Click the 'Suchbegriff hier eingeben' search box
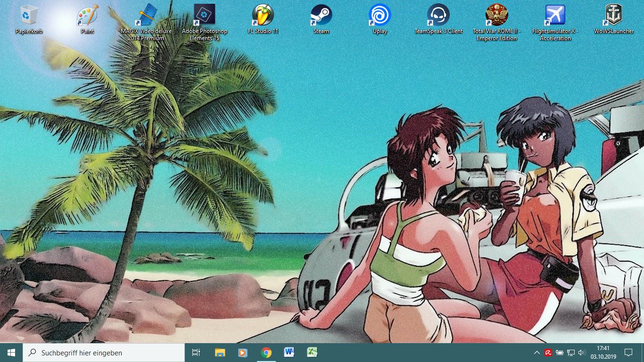This screenshot has height=362, width=644. click(104, 353)
